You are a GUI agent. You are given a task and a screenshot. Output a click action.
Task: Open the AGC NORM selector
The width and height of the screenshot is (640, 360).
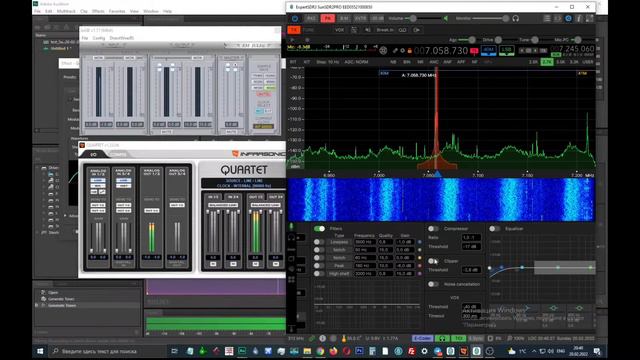(x=356, y=62)
